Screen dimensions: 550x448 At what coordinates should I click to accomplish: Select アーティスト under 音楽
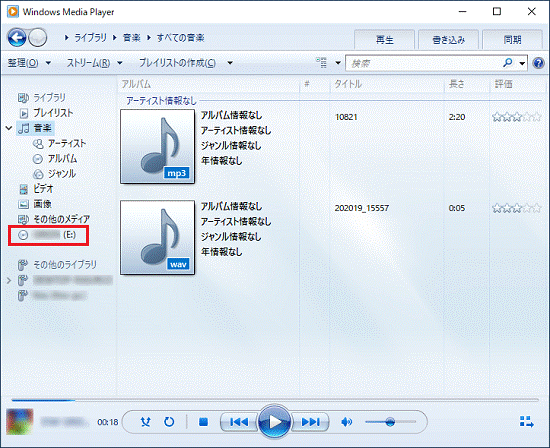(x=67, y=143)
